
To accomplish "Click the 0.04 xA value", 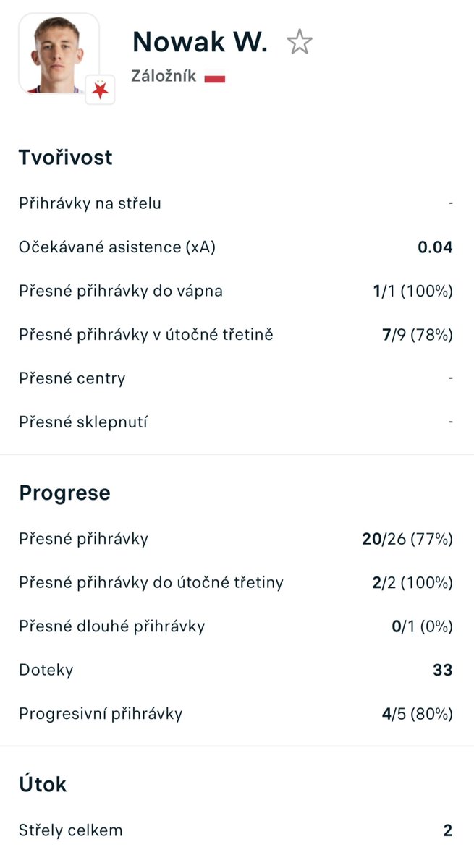I will (x=435, y=247).
